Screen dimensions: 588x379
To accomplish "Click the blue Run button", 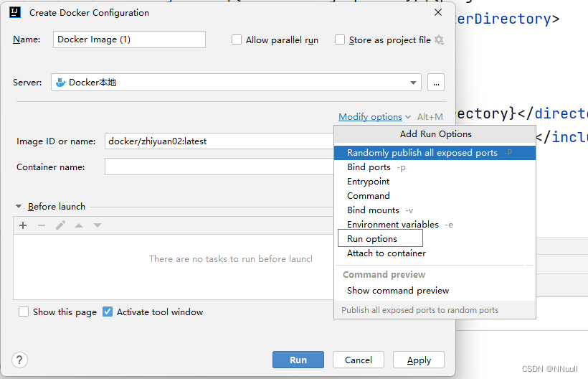I will pyautogui.click(x=298, y=360).
